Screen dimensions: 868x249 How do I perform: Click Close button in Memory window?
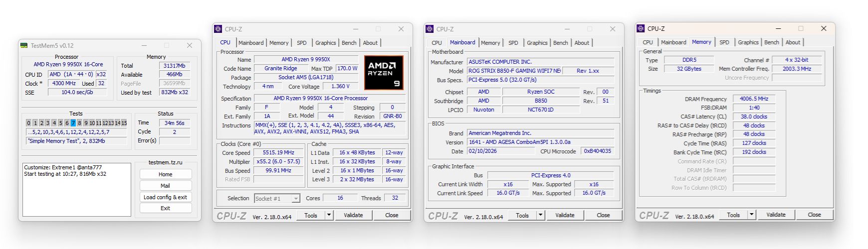(x=814, y=215)
